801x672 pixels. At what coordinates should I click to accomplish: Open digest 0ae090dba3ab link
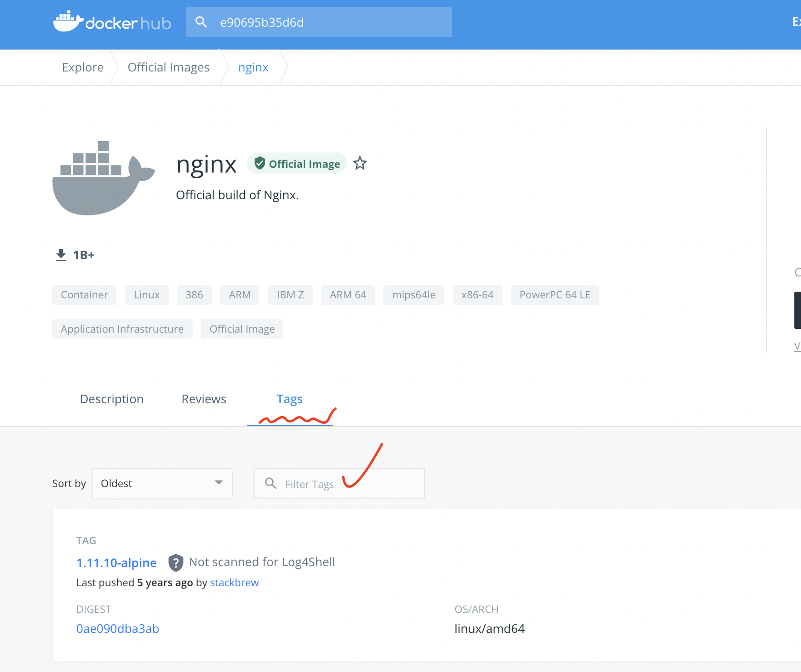118,629
